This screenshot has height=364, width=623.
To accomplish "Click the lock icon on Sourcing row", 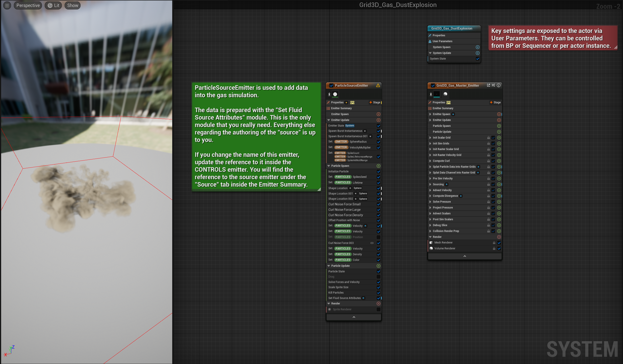I will 488,184.
